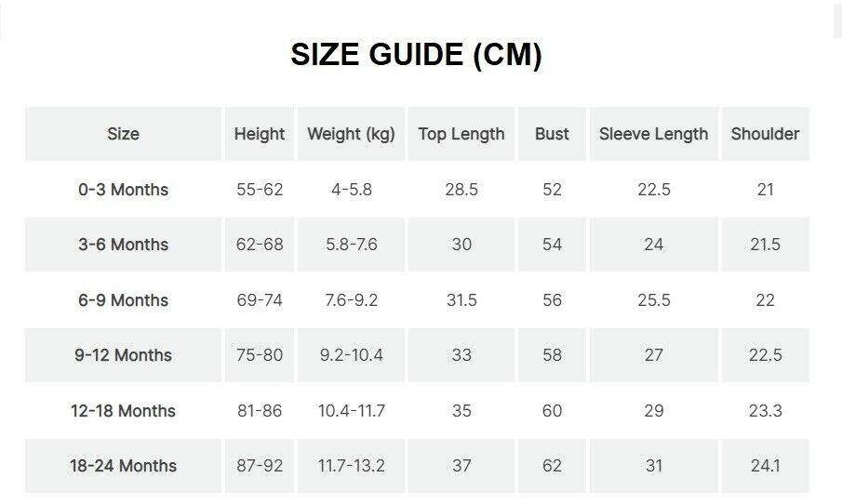This screenshot has width=842, height=504.
Task: Click the 31.5 top length value
Action: point(461,300)
